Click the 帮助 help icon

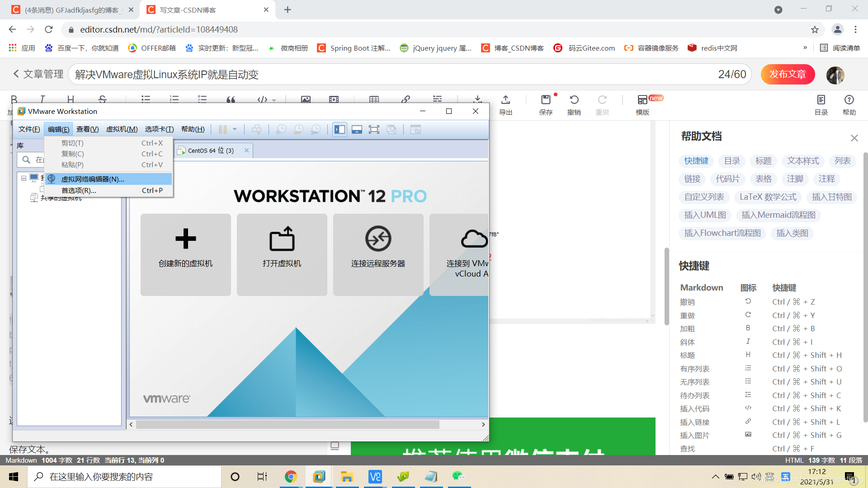click(x=849, y=105)
